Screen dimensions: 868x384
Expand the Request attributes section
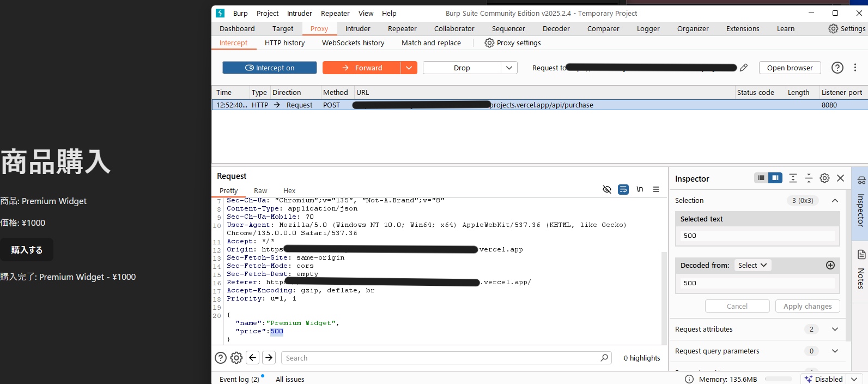pyautogui.click(x=835, y=329)
